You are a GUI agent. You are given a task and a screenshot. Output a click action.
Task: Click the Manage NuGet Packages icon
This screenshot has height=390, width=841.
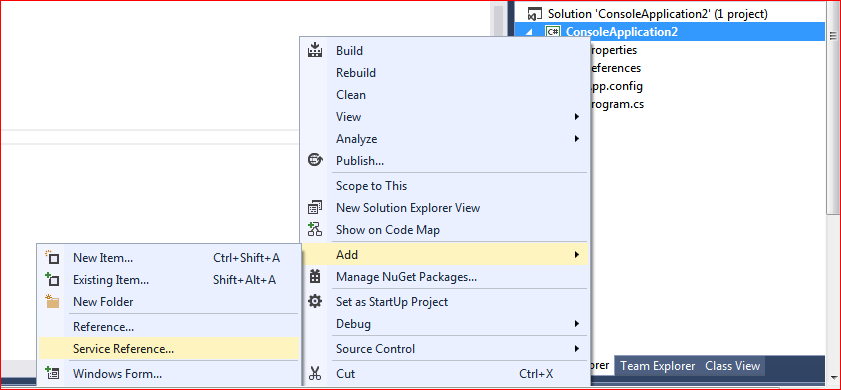[x=315, y=277]
